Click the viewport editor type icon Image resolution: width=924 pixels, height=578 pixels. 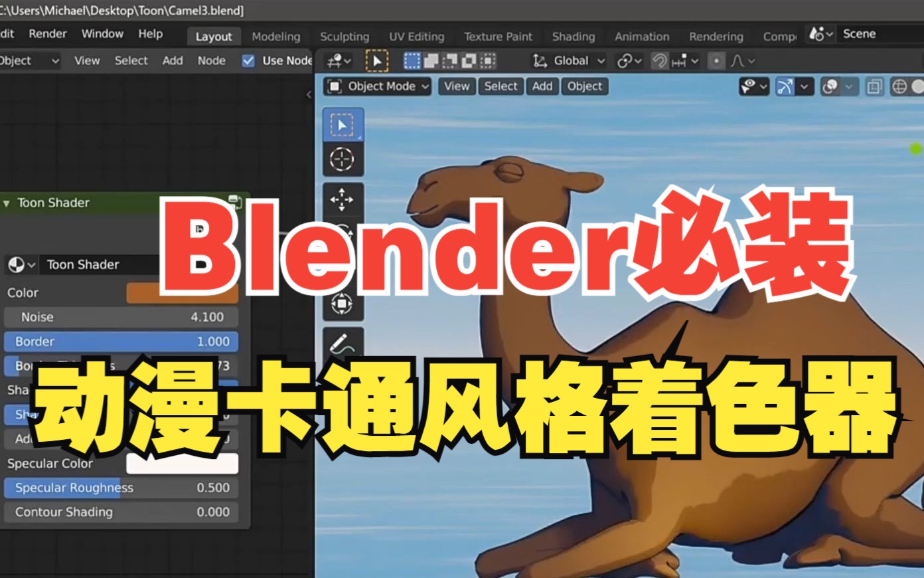click(339, 61)
